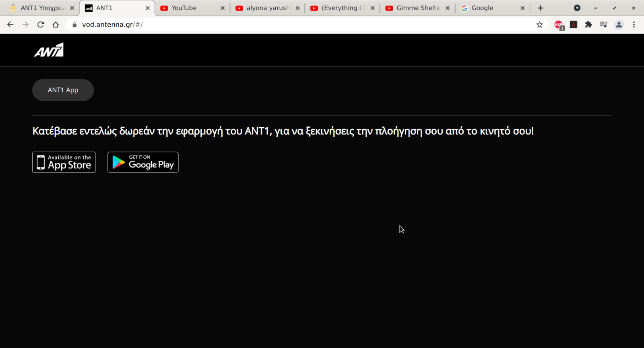This screenshot has width=644, height=348.
Task: Close the (Everything I D tab
Action: tap(373, 8)
